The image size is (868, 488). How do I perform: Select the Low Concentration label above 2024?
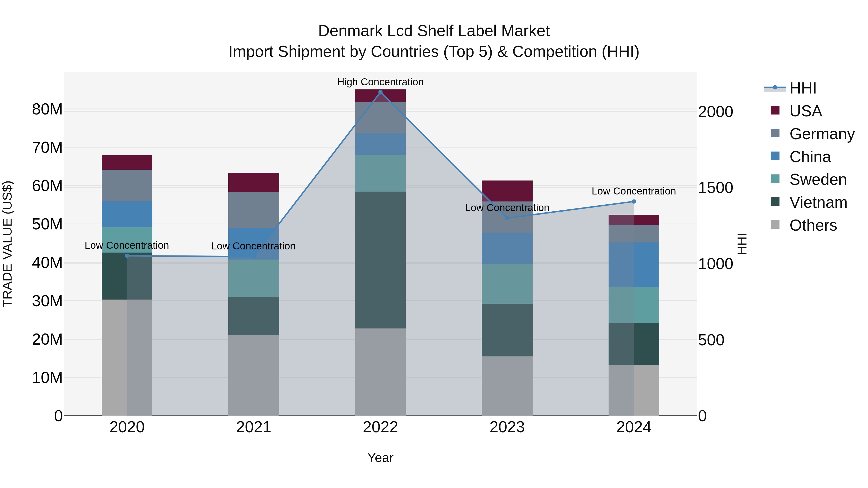click(x=634, y=191)
